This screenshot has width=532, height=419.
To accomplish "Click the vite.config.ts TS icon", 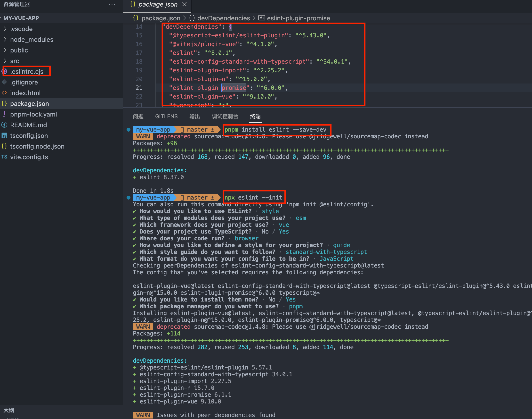I will 4,157.
